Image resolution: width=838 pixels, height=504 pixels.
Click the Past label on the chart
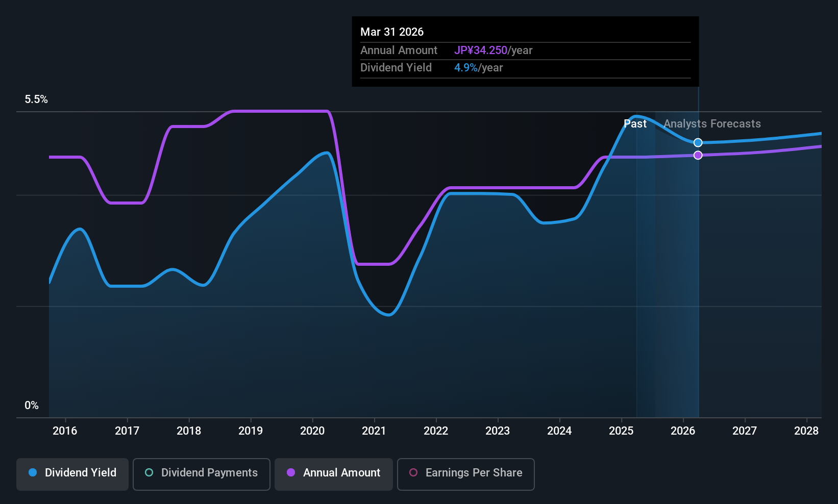point(635,124)
